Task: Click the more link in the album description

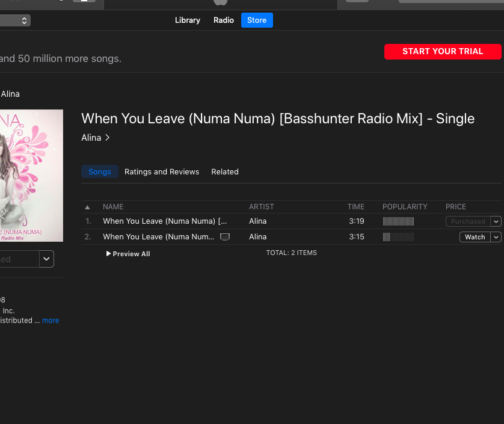Action: tap(51, 321)
